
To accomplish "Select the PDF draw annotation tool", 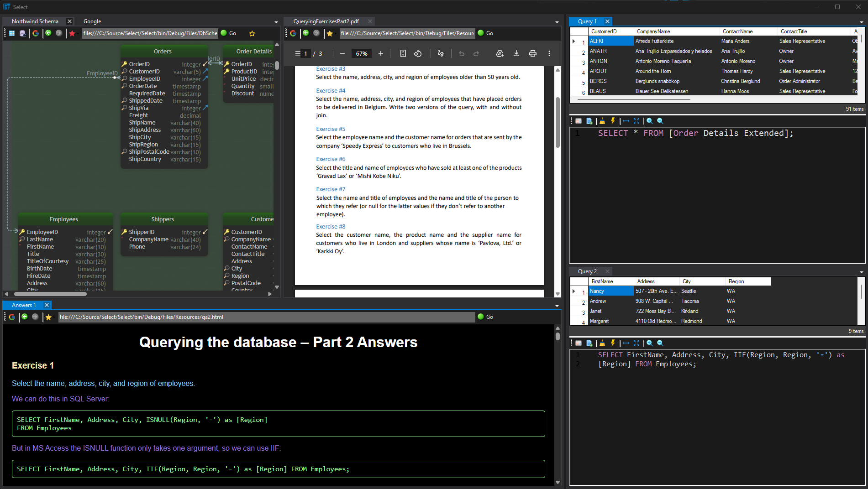I will (x=441, y=53).
